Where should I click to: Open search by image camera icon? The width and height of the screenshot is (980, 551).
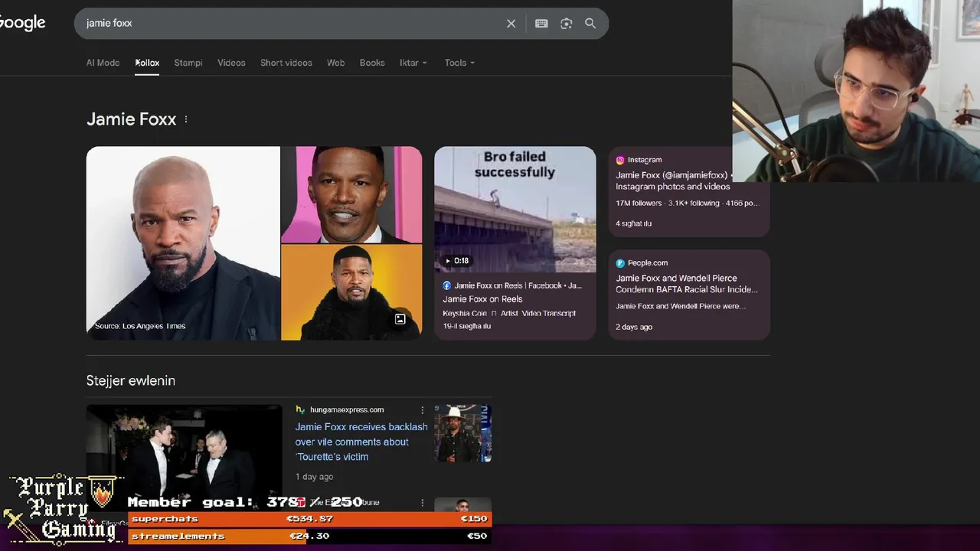(x=567, y=24)
